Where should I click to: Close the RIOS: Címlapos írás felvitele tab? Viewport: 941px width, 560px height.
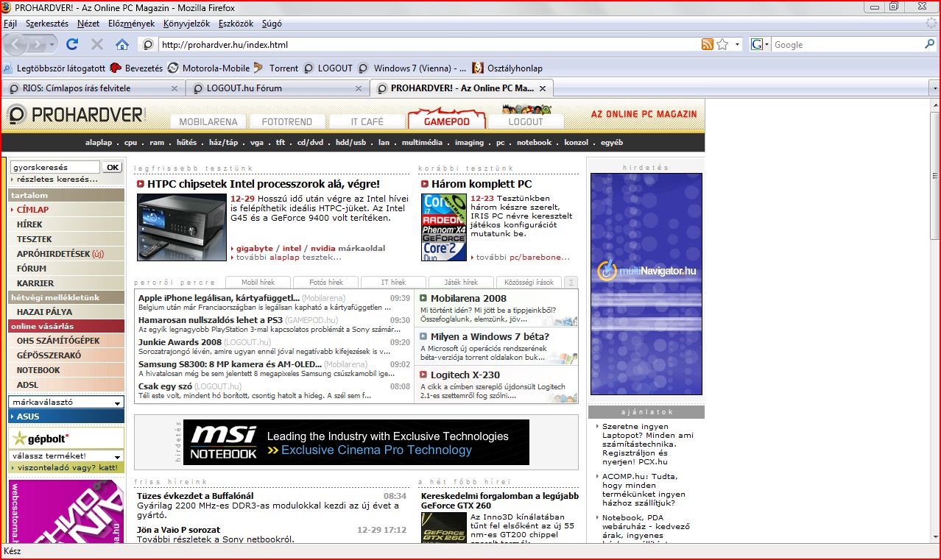tap(175, 88)
